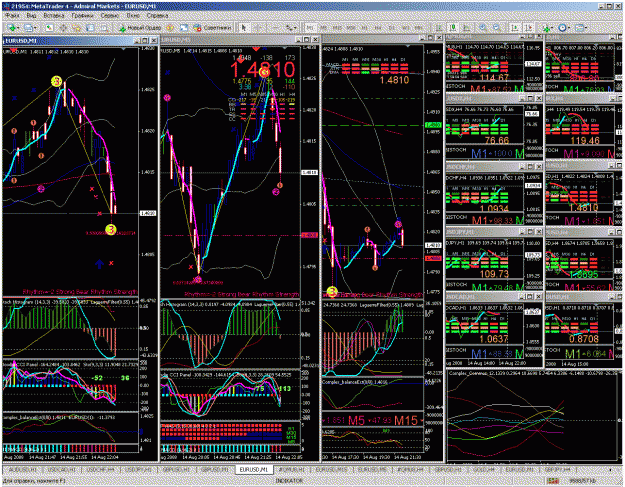Image resolution: width=625 pixels, height=487 pixels.
Task: Switch to the GBPJPY,H4 chart tab
Action: click(557, 470)
